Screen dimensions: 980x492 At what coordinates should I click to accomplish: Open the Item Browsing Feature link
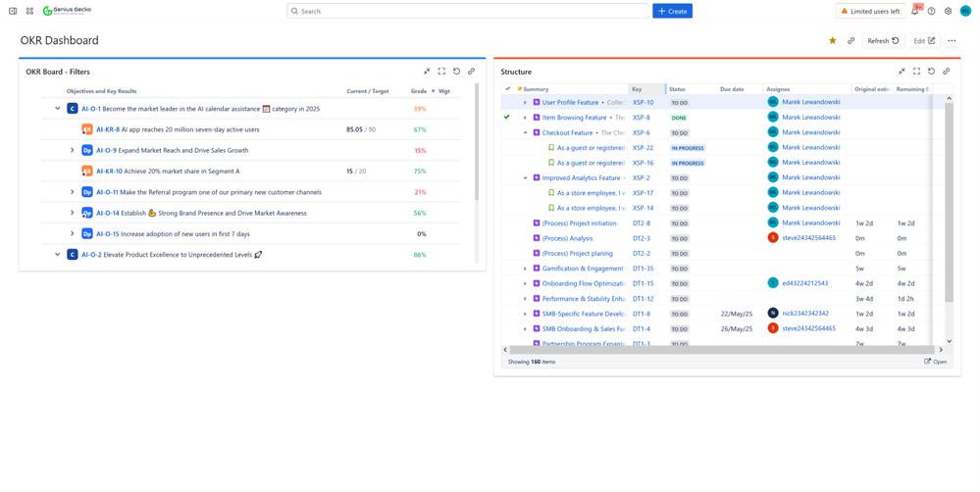point(575,118)
